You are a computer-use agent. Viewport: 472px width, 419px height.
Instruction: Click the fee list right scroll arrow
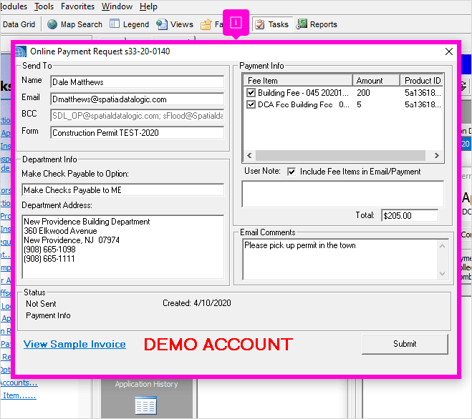click(436, 155)
